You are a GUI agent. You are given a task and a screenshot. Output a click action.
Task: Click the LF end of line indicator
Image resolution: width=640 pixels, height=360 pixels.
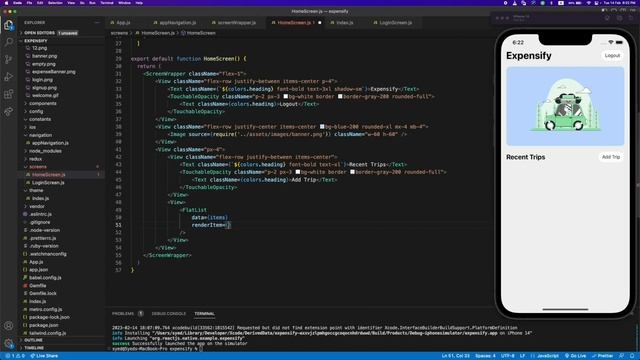[522, 356]
